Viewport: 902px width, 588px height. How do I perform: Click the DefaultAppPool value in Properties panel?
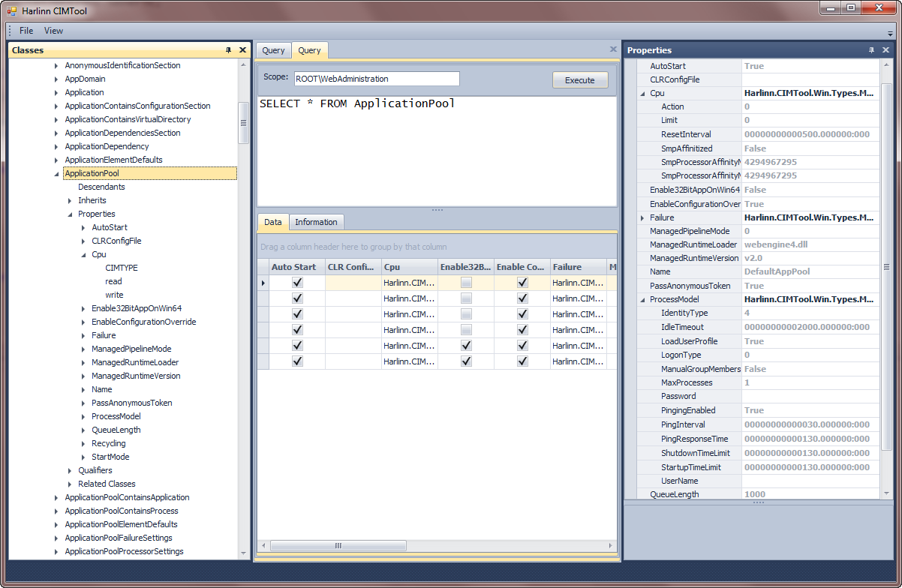(777, 271)
